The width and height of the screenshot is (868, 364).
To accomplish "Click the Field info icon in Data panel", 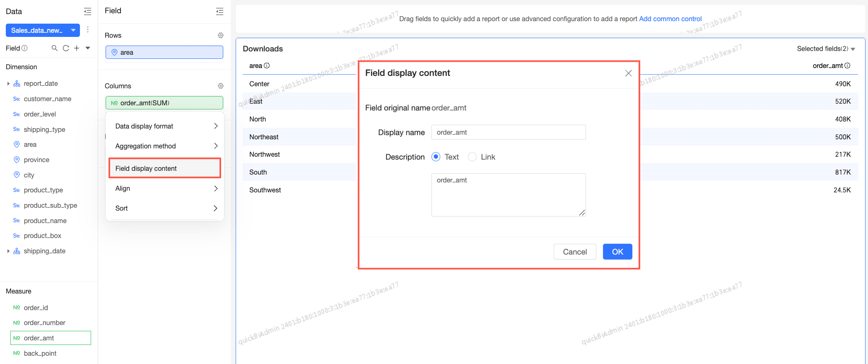I will tap(24, 48).
